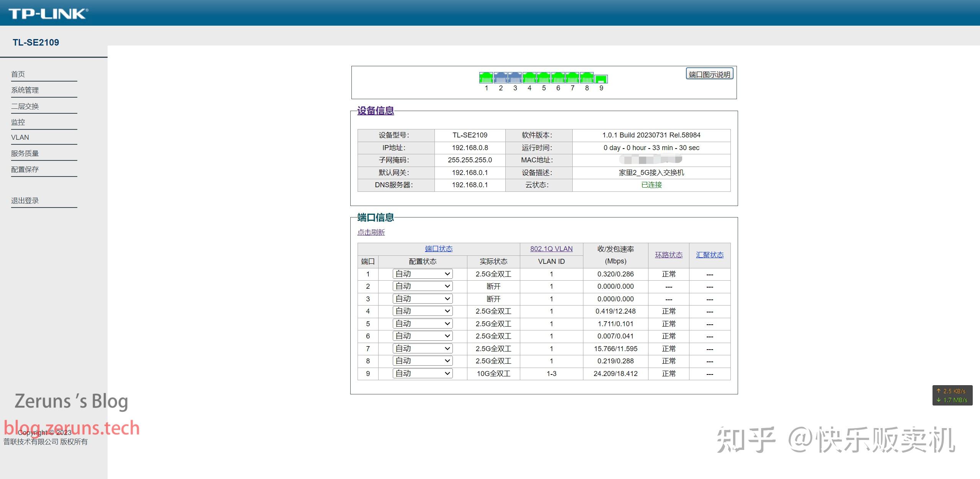Click the 环路状态 column link
Image resolution: width=980 pixels, height=479 pixels.
coord(668,255)
